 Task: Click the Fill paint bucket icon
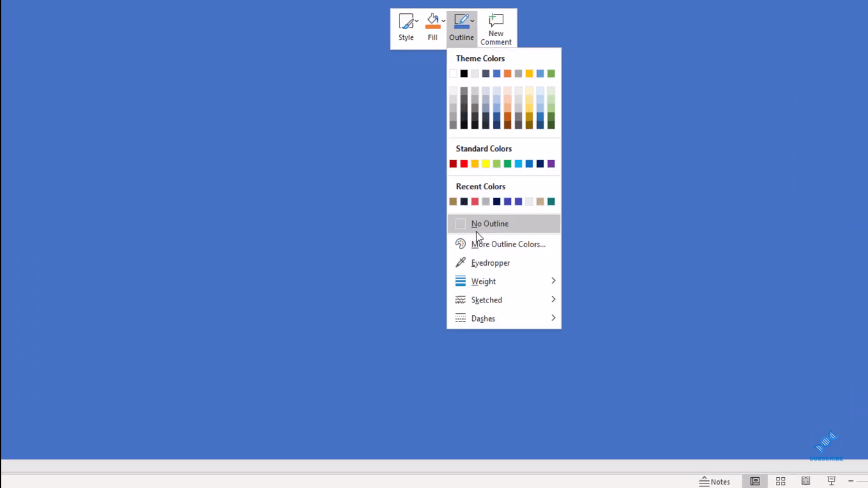[433, 21]
